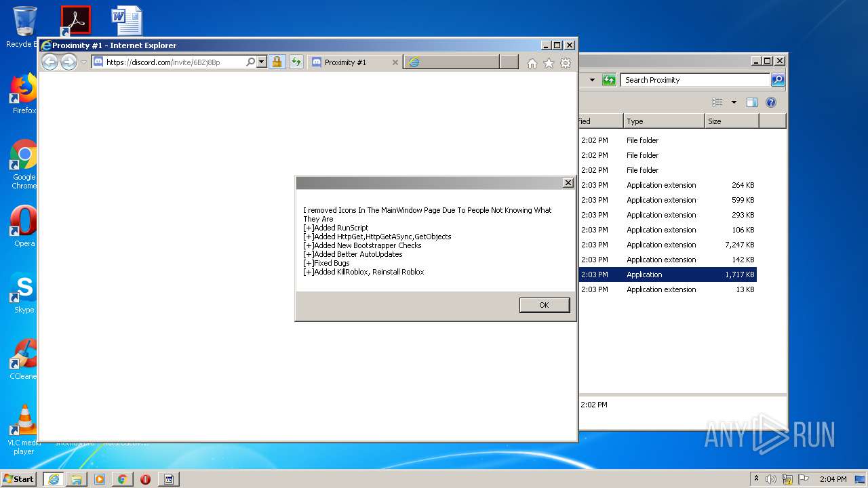Open Firefox desktop shortcut
The width and height of the screenshot is (868, 488).
(x=24, y=94)
